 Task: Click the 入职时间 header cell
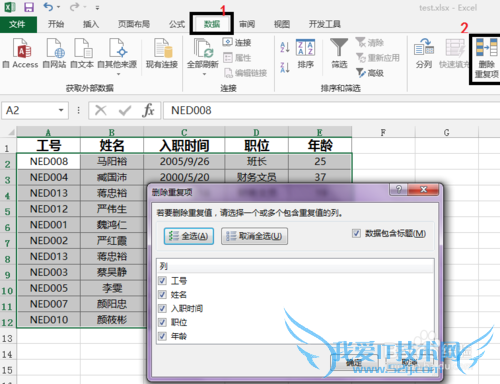pyautogui.click(x=184, y=145)
